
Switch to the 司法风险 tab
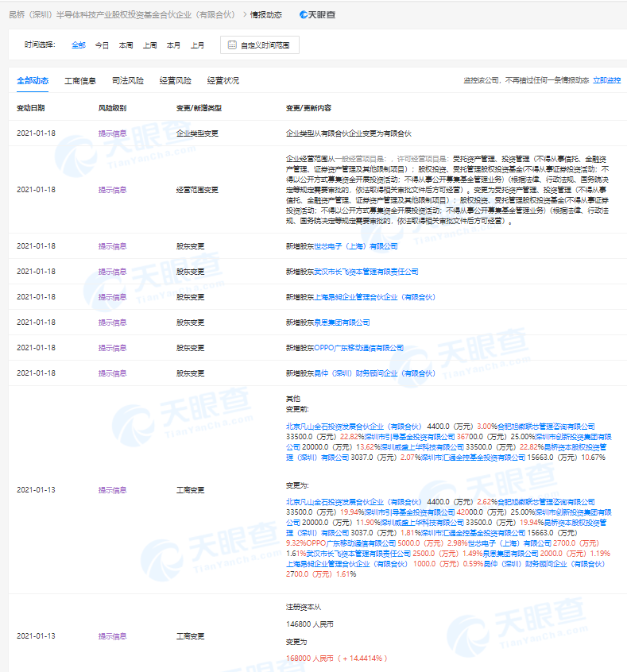click(128, 80)
